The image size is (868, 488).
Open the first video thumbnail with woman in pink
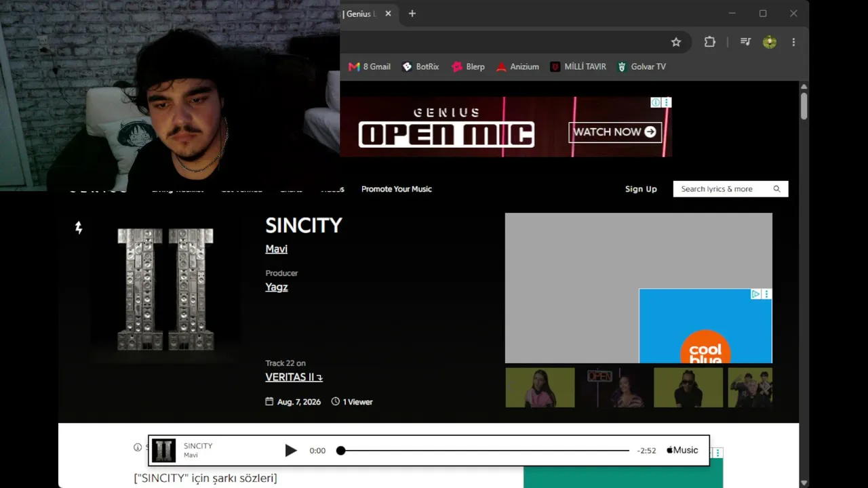click(x=540, y=388)
